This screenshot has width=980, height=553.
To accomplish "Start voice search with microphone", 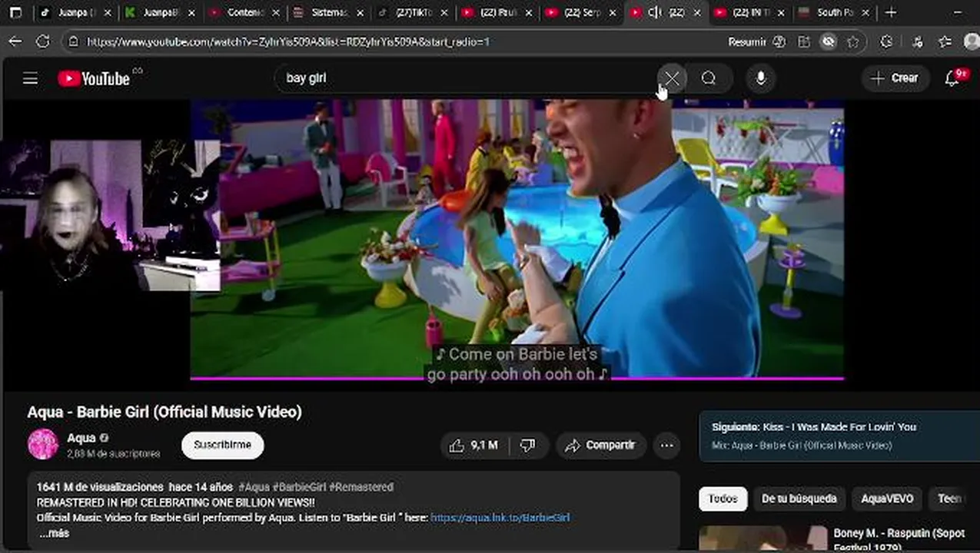I will point(761,78).
